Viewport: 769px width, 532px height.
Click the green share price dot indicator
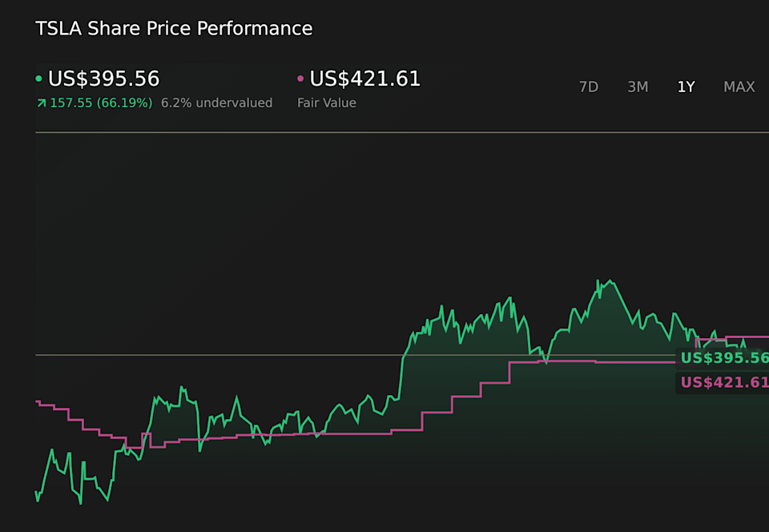pos(38,79)
